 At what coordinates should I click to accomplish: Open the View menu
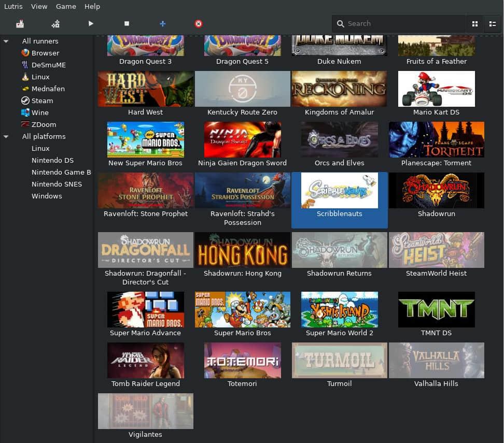tap(39, 6)
